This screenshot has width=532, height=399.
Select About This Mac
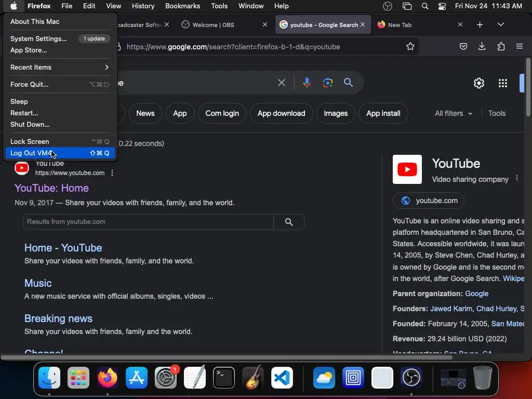60,21
